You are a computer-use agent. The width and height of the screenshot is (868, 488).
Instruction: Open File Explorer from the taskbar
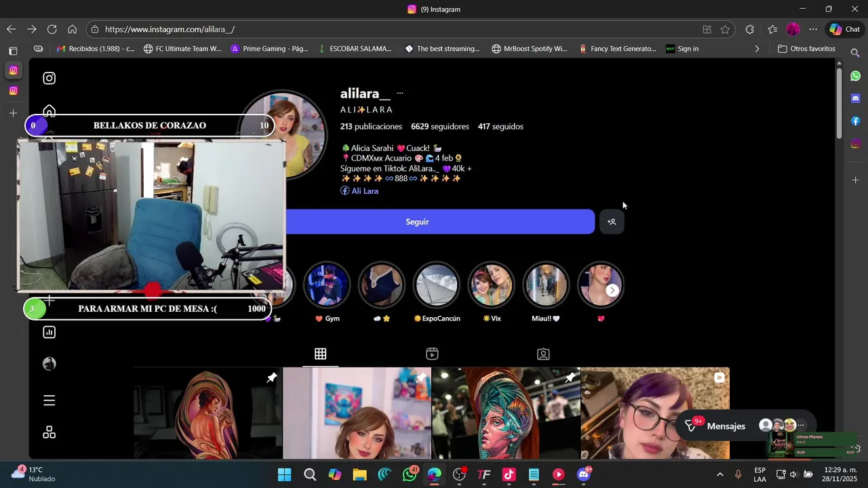[x=359, y=474]
